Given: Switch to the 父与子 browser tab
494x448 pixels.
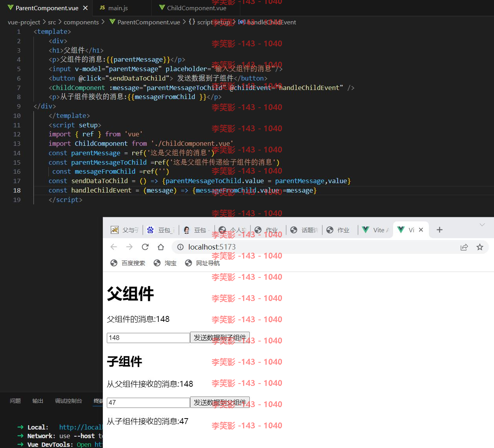Looking at the screenshot, I should (x=124, y=230).
